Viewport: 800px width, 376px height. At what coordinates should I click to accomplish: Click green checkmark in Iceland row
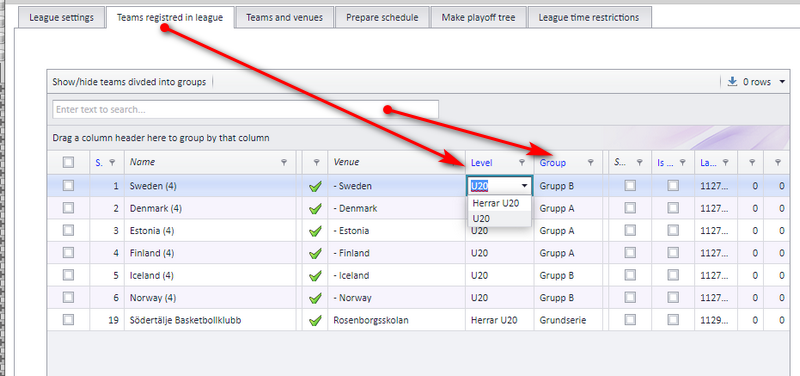(315, 276)
